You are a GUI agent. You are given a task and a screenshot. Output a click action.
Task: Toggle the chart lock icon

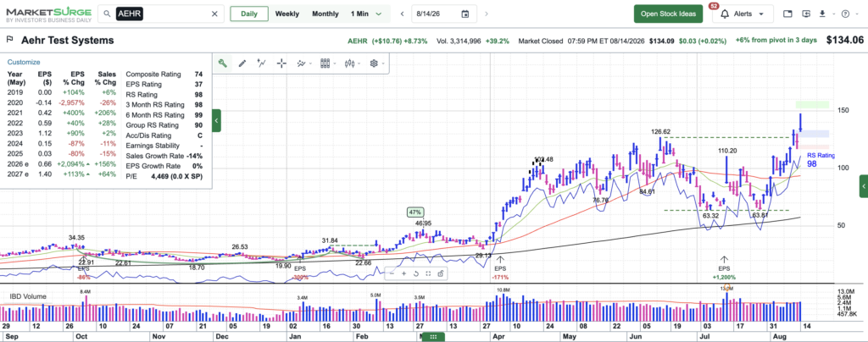tap(440, 273)
